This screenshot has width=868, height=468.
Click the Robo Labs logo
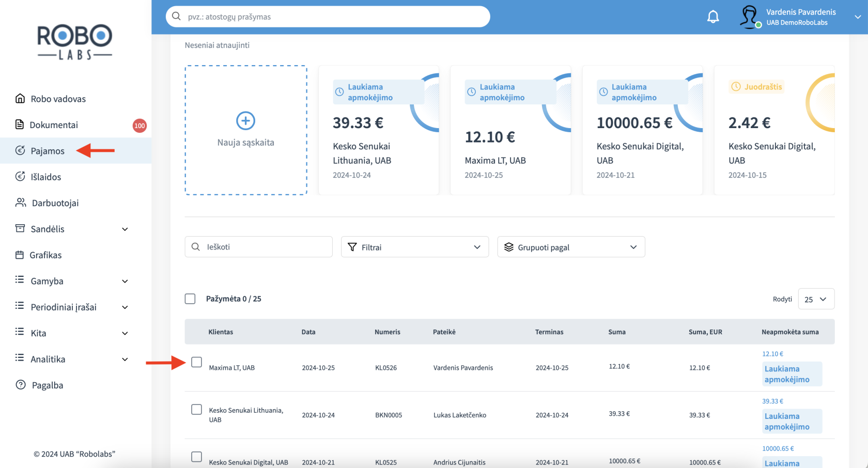[75, 42]
